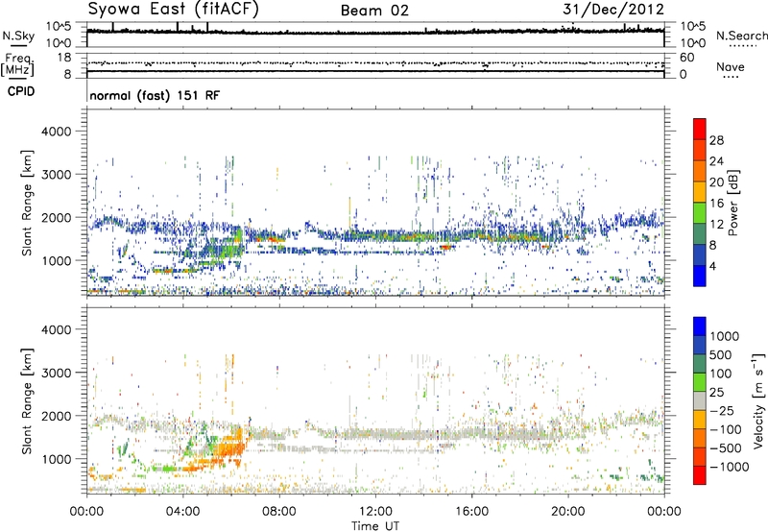The width and height of the screenshot is (768, 532).
Task: Click the '-1000' tick on the Velocity scale
Action: (x=729, y=467)
